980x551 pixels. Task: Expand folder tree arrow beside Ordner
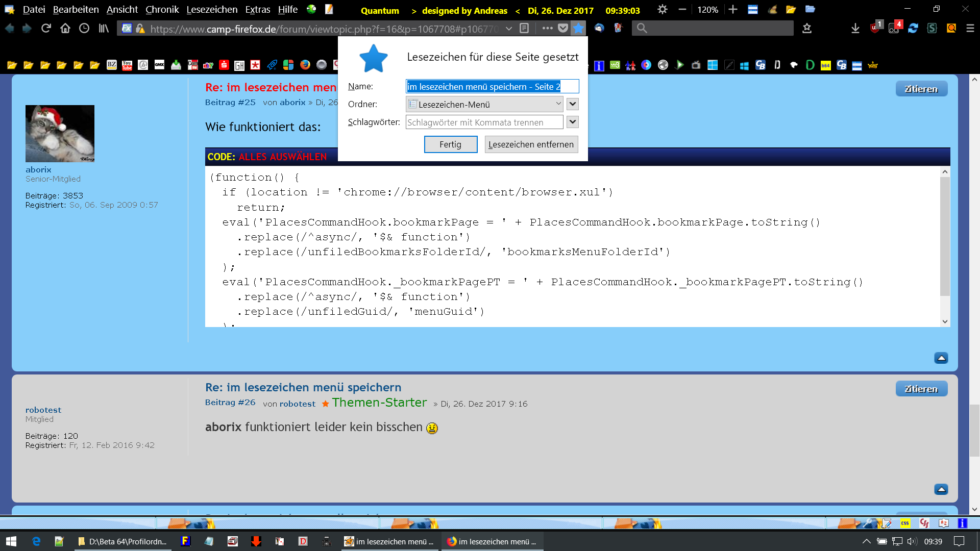(573, 104)
